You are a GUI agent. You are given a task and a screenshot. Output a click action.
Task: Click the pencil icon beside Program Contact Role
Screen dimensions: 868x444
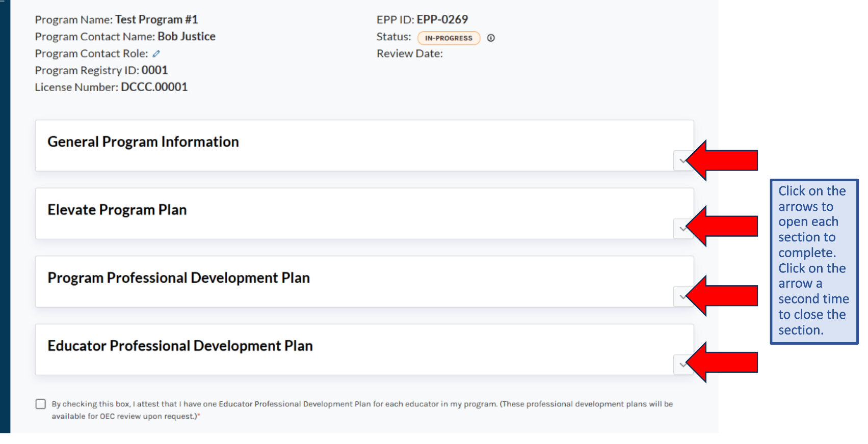156,53
